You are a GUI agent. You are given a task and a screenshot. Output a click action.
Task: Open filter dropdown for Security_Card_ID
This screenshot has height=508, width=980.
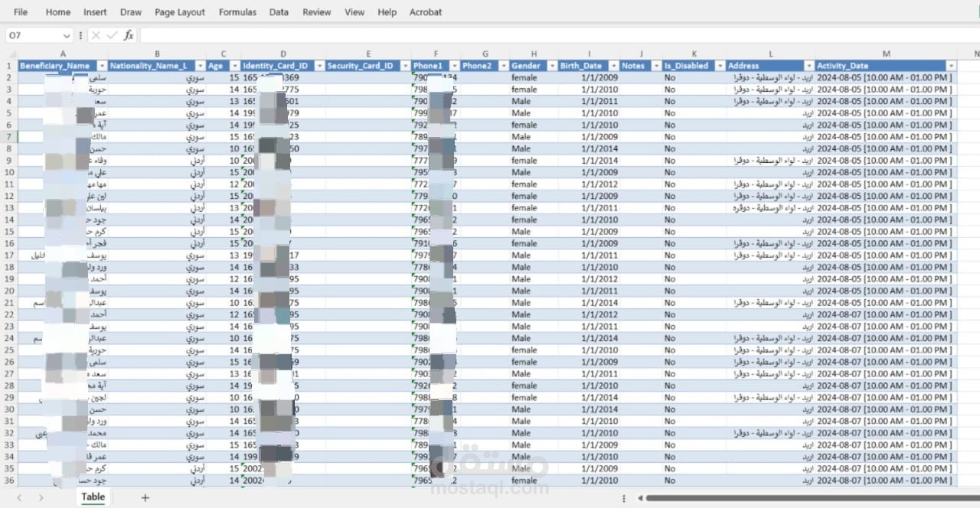(x=404, y=66)
